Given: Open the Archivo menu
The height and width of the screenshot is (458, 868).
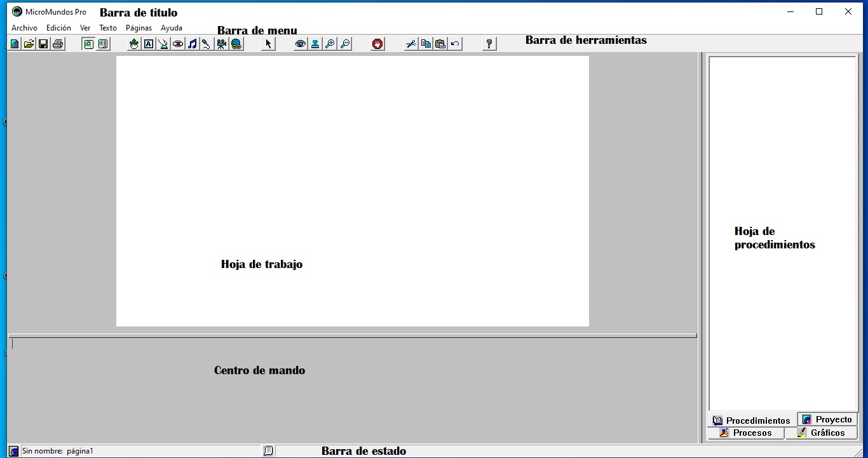Looking at the screenshot, I should pyautogui.click(x=24, y=28).
